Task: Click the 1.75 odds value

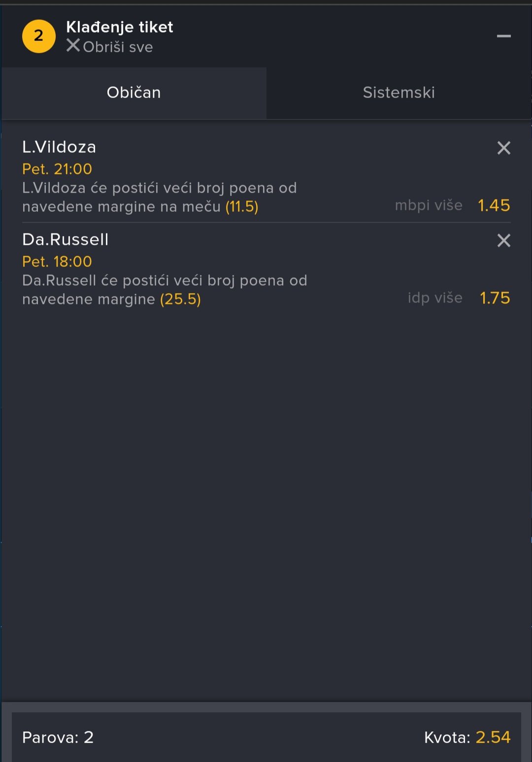Action: tap(495, 298)
